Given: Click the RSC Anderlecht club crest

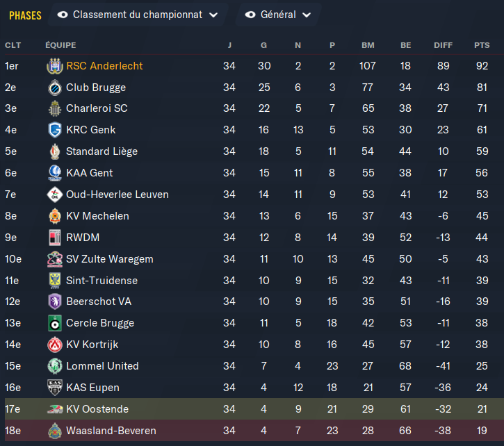Looking at the screenshot, I should 54,66.
